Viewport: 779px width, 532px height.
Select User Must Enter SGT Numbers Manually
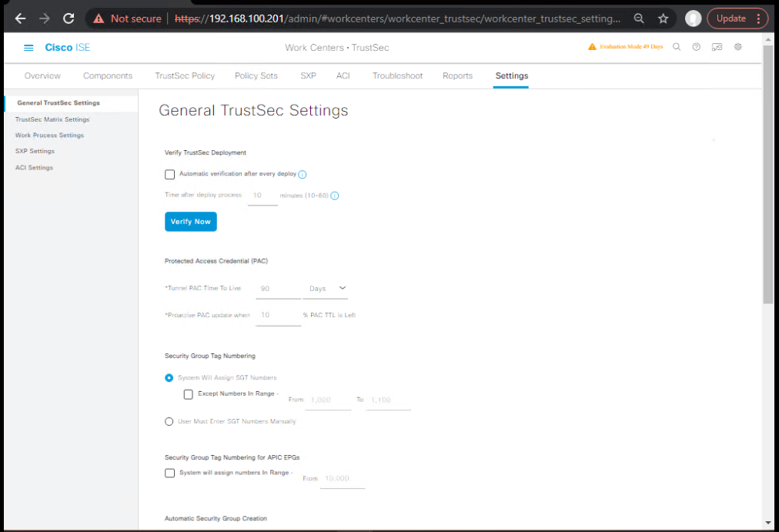169,422
